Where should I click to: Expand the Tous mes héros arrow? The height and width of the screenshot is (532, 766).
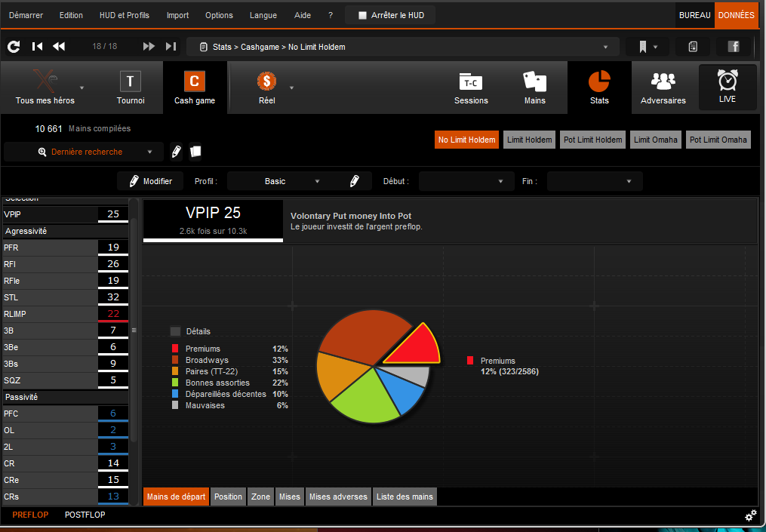[x=82, y=88]
